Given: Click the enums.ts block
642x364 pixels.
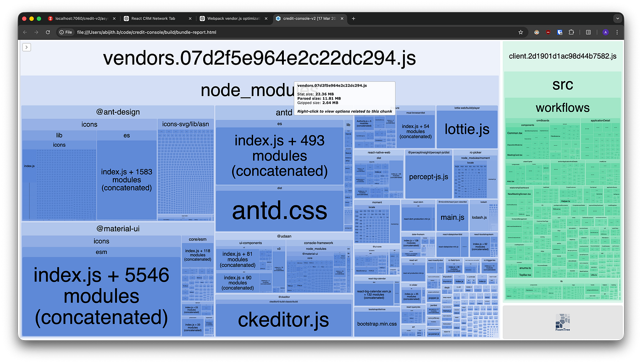Looking at the screenshot, I should [526, 268].
